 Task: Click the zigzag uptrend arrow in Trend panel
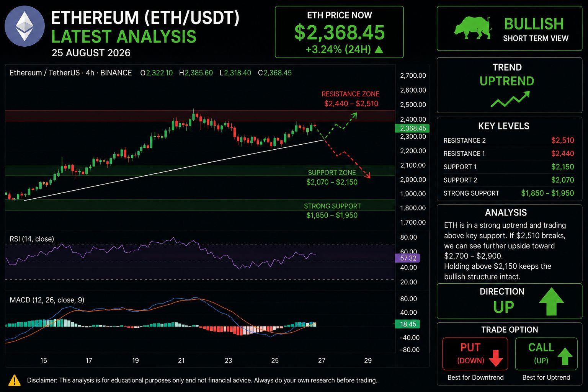[x=510, y=99]
